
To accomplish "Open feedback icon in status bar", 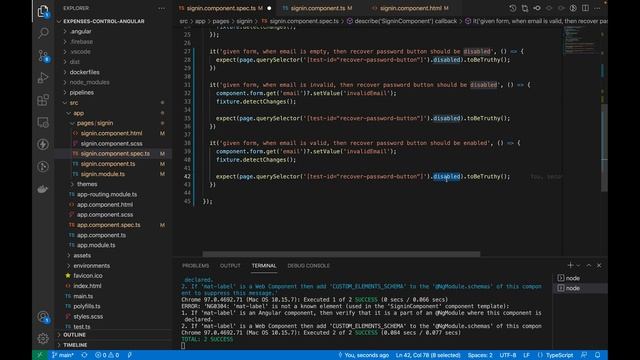I will pos(584,355).
